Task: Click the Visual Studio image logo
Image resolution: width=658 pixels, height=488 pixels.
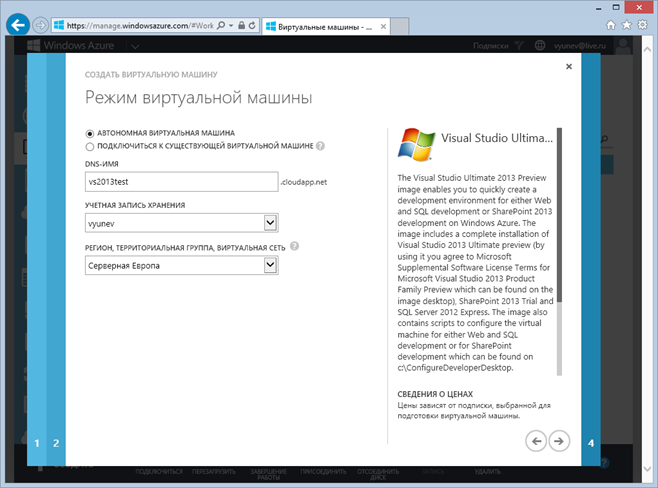Action: 416,144
